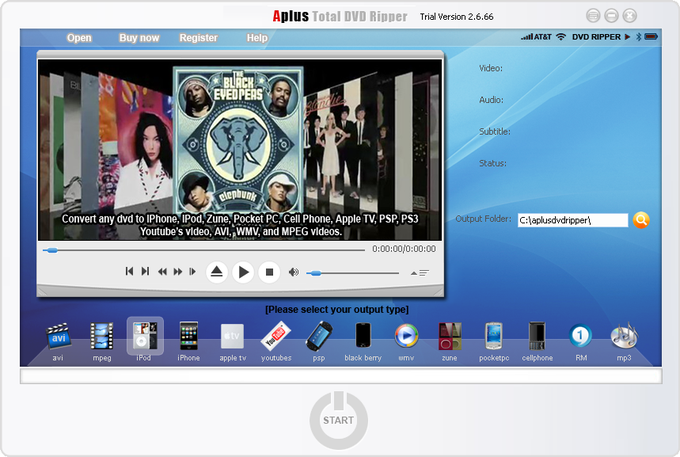Fast forward the video playback
Viewport: 680px width, 457px height.
pos(178,272)
